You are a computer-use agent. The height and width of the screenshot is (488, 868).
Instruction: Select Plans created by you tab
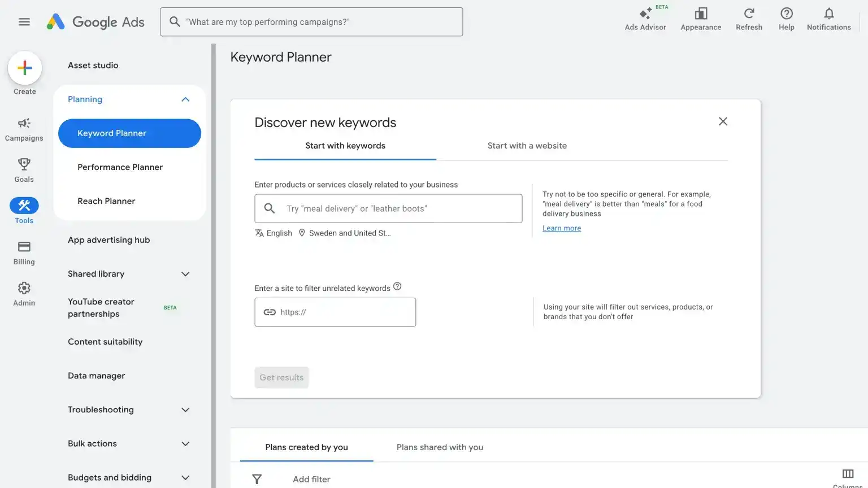[307, 447]
